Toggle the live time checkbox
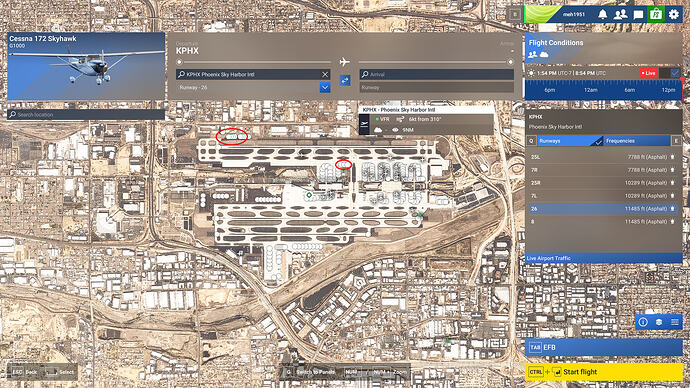Screen dimensions: 690x388 pos(675,73)
